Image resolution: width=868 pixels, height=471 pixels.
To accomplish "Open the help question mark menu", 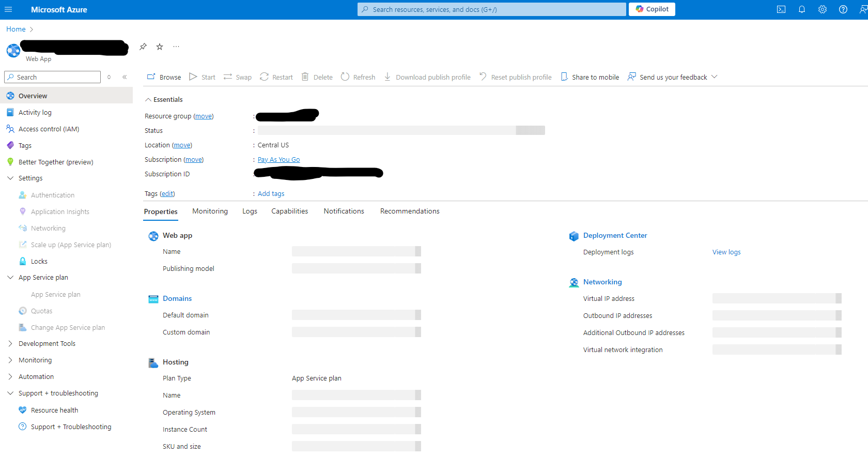I will 843,9.
